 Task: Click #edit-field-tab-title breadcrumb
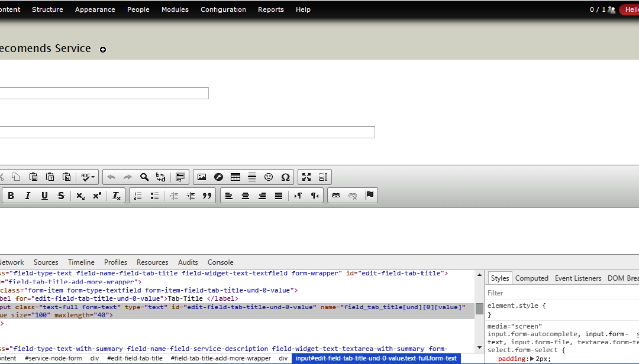[x=135, y=358]
